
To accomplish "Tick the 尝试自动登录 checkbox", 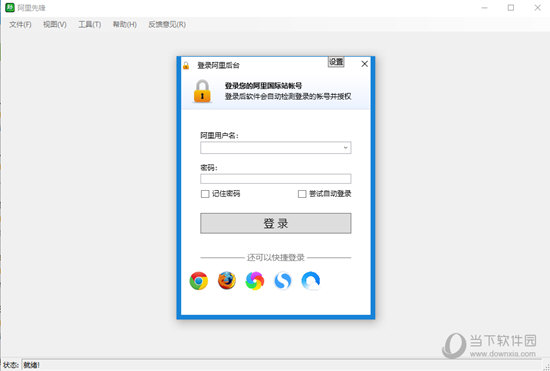I will [302, 194].
